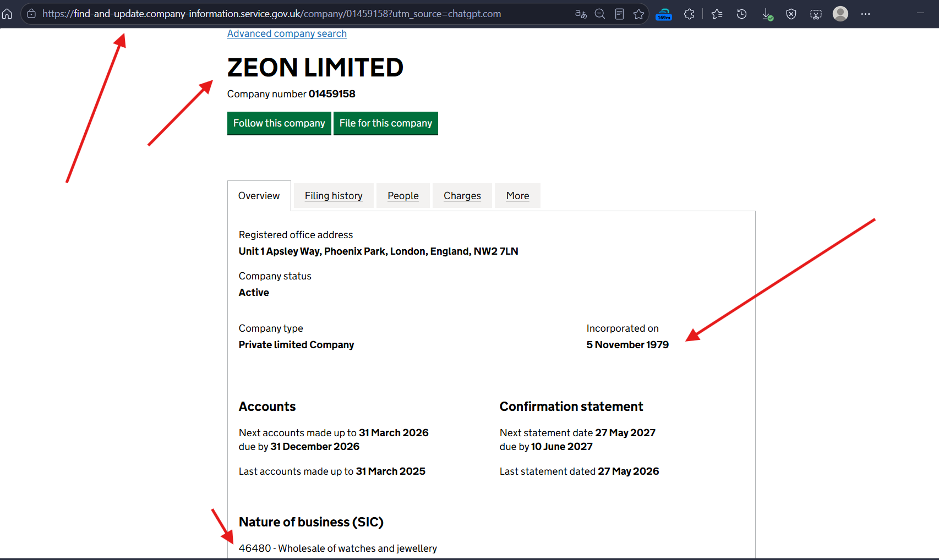Screen dimensions: 939x560
Task: Open the shield tracking protection icon
Action: coord(791,14)
